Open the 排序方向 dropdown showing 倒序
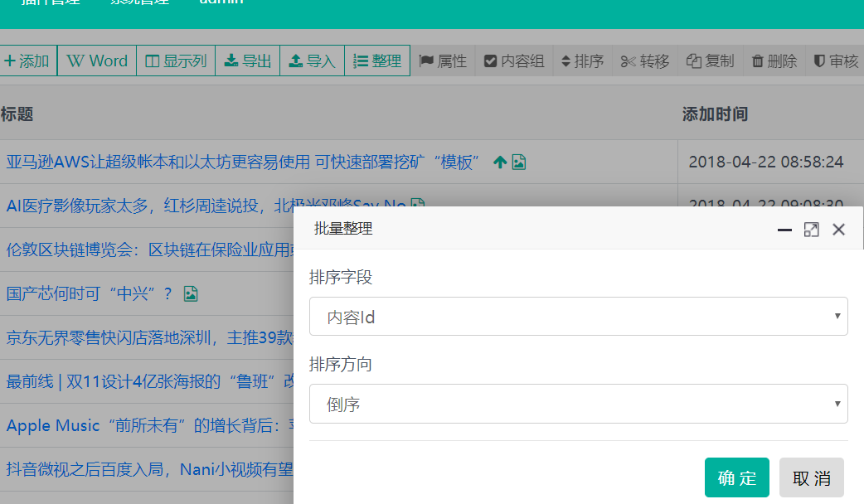The width and height of the screenshot is (864, 504). click(x=579, y=404)
